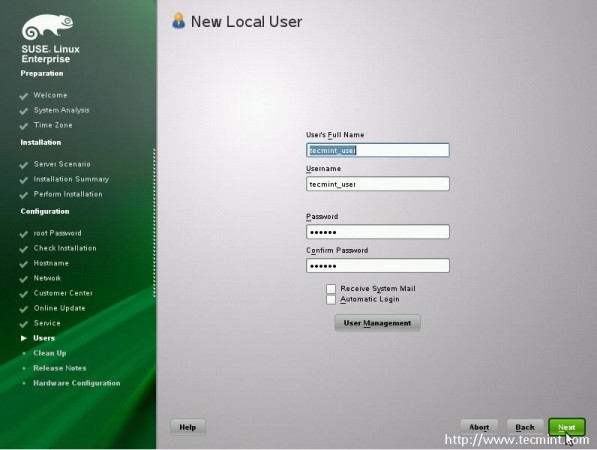Viewport: 597px width, 450px height.
Task: Click the checkmark beside root Password step
Action: [24, 234]
